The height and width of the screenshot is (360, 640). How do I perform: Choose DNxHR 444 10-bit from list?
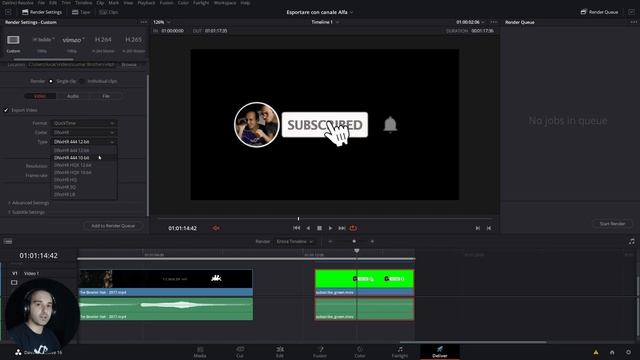pos(84,158)
